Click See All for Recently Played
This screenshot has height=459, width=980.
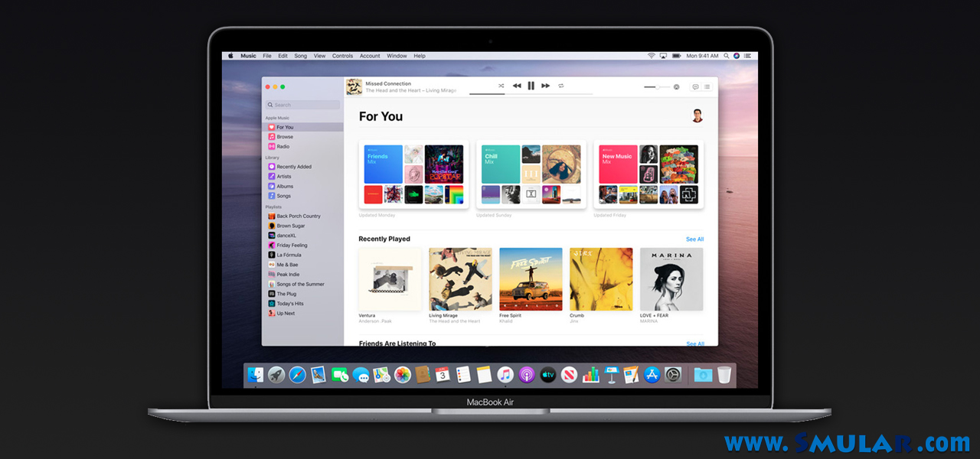tap(694, 239)
